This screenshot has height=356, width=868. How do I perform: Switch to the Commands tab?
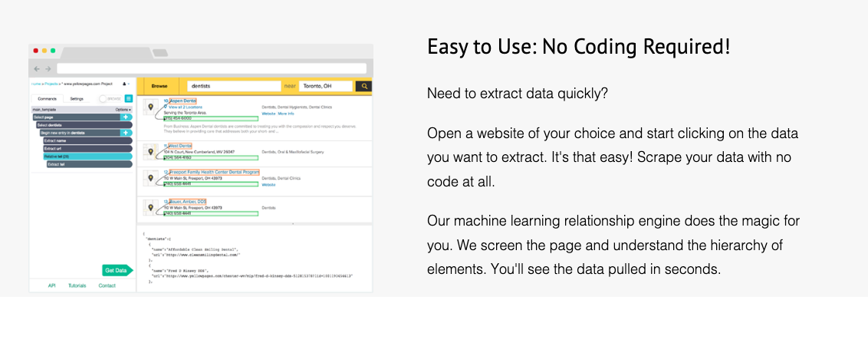(48, 99)
